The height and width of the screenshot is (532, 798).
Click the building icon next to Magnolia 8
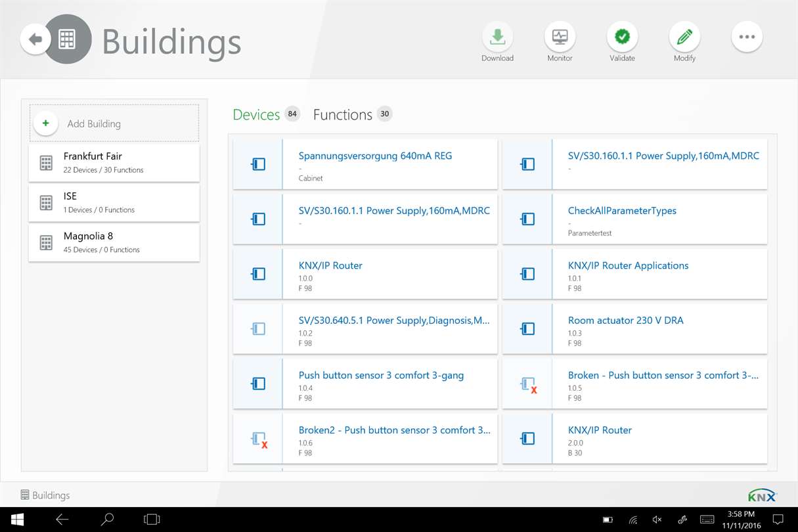pos(46,243)
